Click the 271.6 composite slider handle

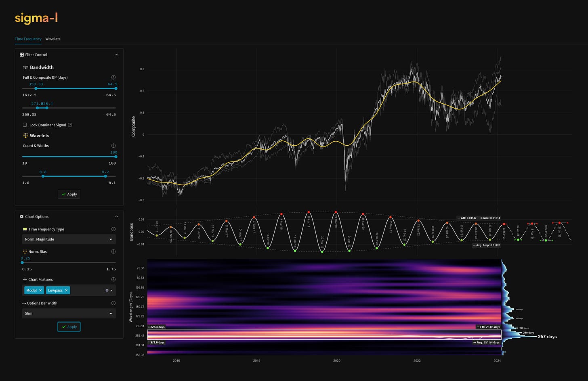(x=38, y=108)
